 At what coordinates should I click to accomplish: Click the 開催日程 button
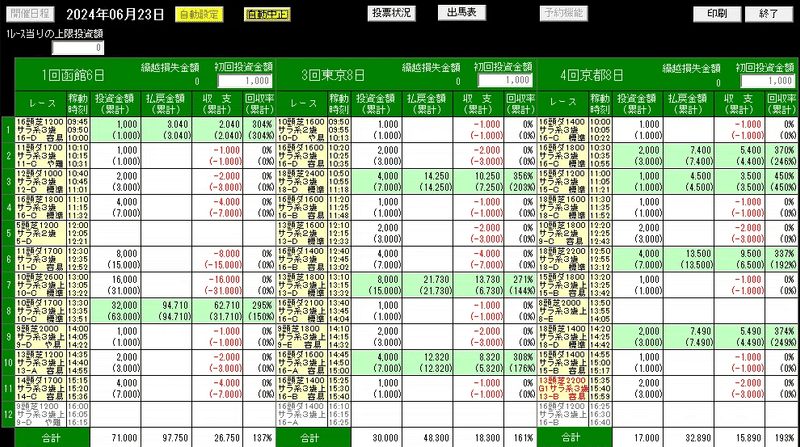click(30, 14)
